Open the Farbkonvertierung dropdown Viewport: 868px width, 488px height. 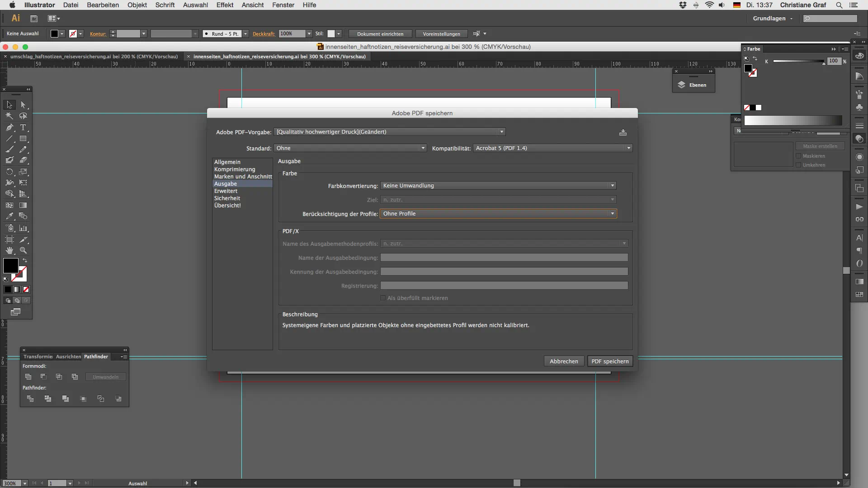(x=498, y=186)
